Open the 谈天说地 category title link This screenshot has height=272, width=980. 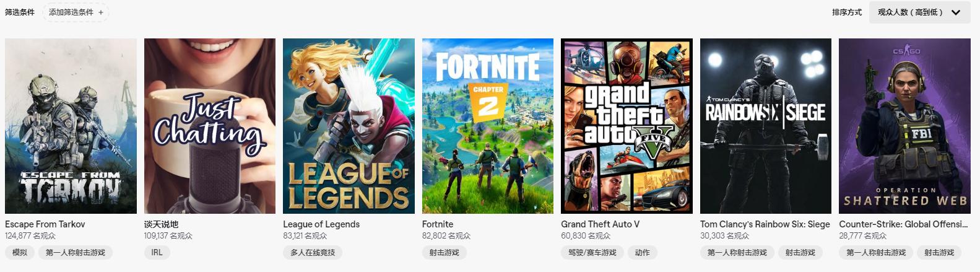click(x=161, y=224)
